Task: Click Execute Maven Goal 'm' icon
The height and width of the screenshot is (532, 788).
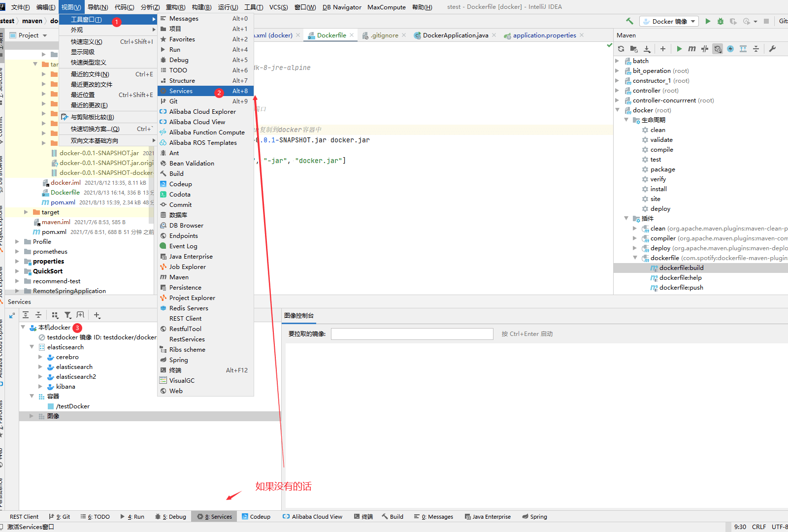Action: click(692, 49)
